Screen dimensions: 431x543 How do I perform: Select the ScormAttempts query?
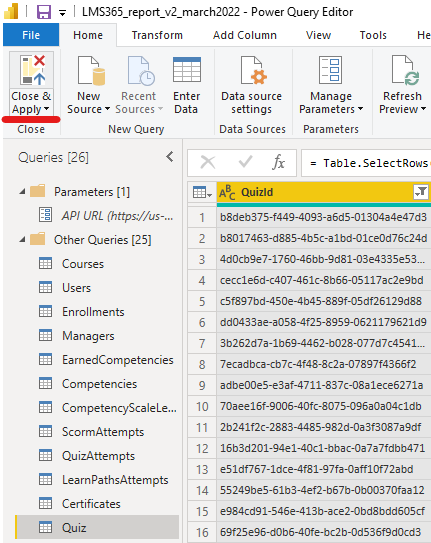(x=103, y=431)
